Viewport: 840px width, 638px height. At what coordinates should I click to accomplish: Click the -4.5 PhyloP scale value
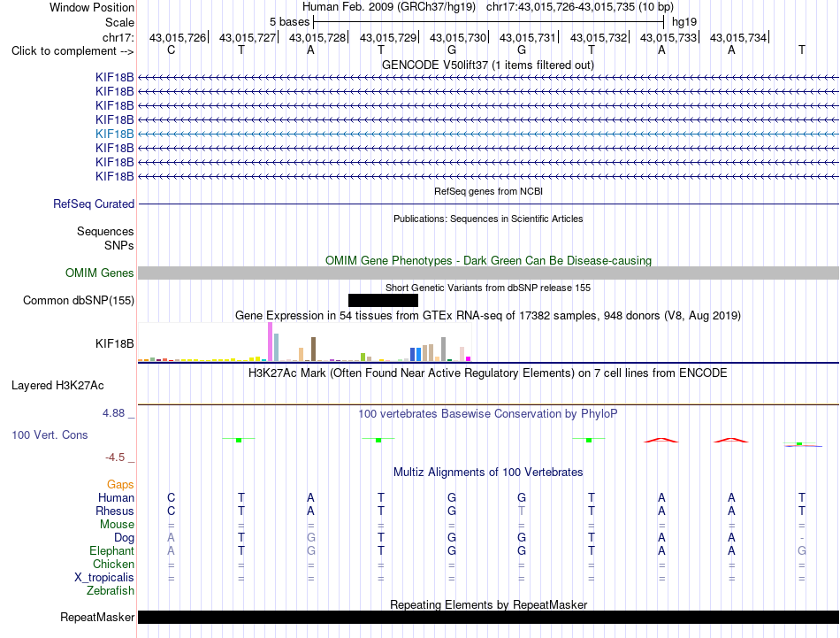115,457
